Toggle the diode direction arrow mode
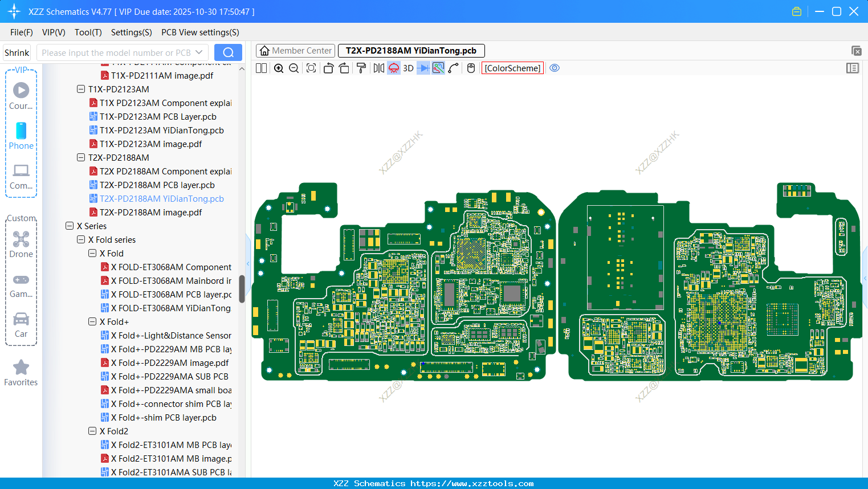The width and height of the screenshot is (868, 489). tap(424, 68)
